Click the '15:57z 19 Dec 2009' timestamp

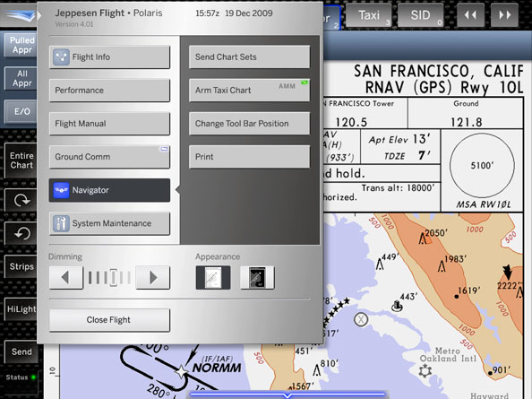coord(234,13)
